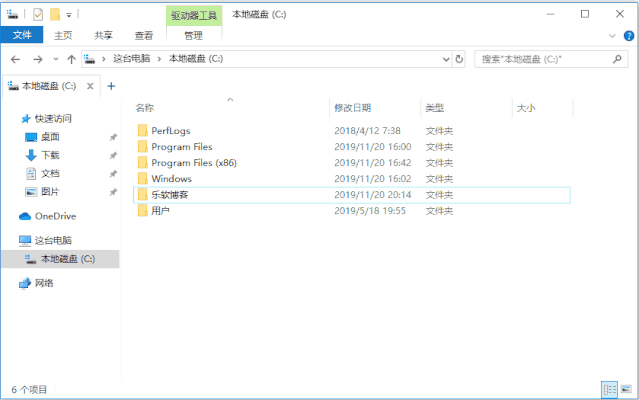
Task: Click the drive icon in address bar
Action: (90, 59)
